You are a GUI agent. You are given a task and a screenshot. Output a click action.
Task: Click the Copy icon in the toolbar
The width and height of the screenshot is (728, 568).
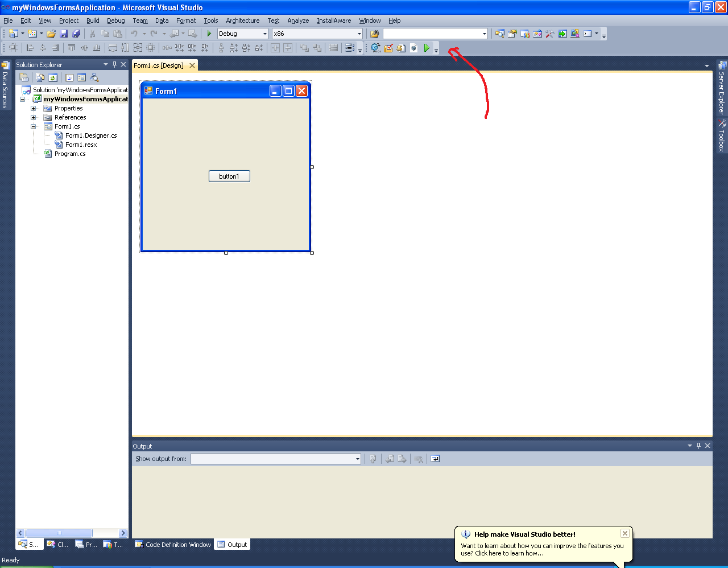tap(105, 34)
